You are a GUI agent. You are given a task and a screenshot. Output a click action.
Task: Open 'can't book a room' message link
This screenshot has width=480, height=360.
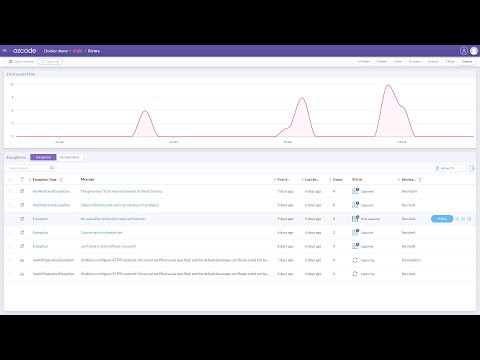coord(108,246)
